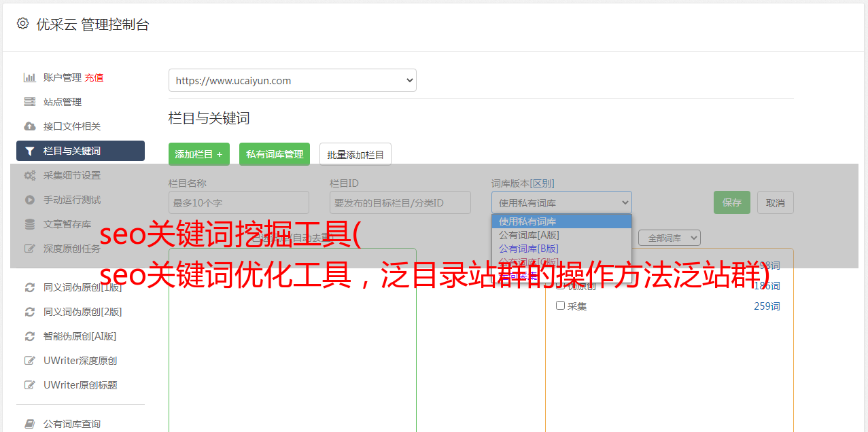This screenshot has width=868, height=432.
Task: Click the 私有词库管理 button
Action: (275, 154)
